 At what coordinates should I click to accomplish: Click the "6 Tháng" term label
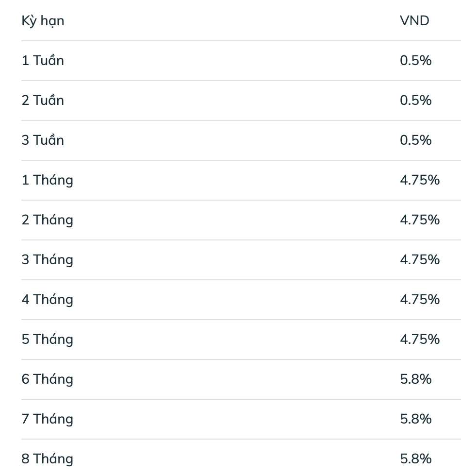[x=47, y=379]
